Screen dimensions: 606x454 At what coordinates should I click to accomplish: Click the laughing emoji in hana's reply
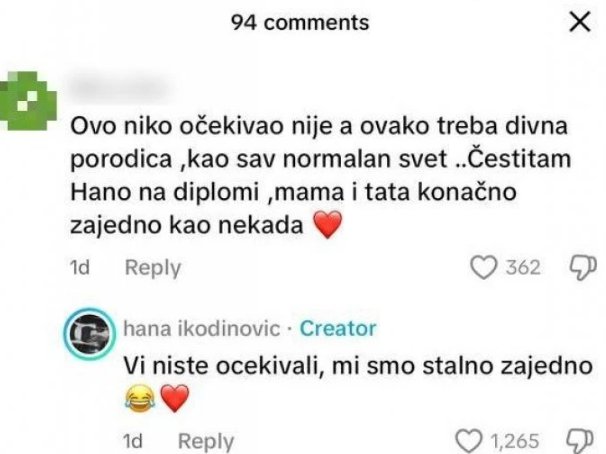tap(136, 401)
